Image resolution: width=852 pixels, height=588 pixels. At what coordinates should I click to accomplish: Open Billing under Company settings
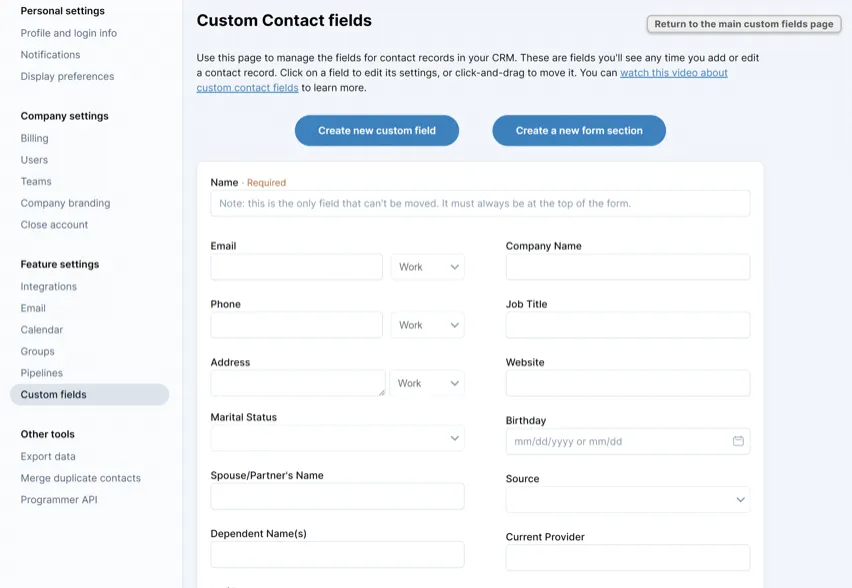[34, 138]
